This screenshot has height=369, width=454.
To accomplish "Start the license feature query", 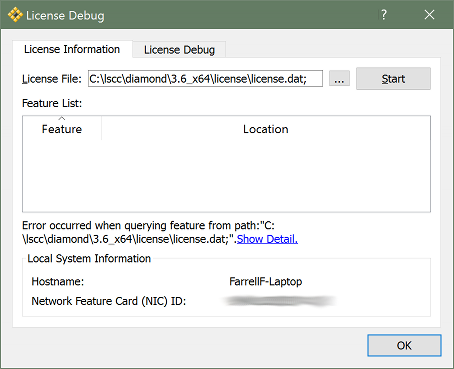I will pyautogui.click(x=393, y=79).
